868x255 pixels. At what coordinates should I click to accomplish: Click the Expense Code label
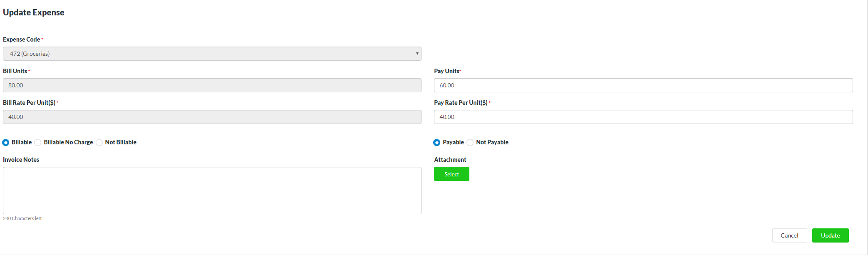22,40
